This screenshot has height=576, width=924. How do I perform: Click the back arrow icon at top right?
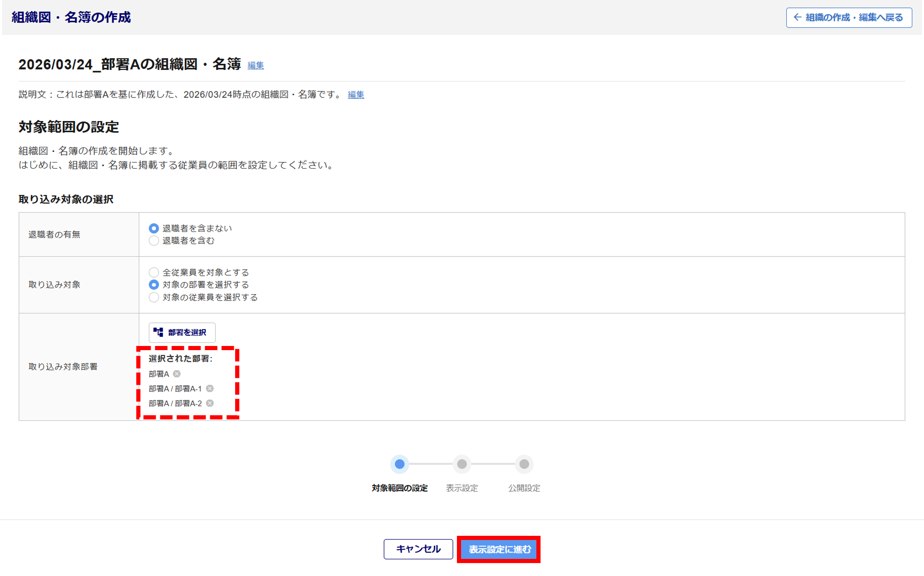click(797, 18)
